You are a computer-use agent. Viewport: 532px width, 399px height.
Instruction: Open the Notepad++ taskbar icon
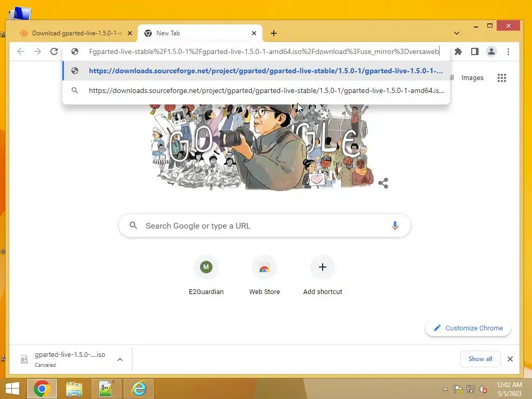106,389
